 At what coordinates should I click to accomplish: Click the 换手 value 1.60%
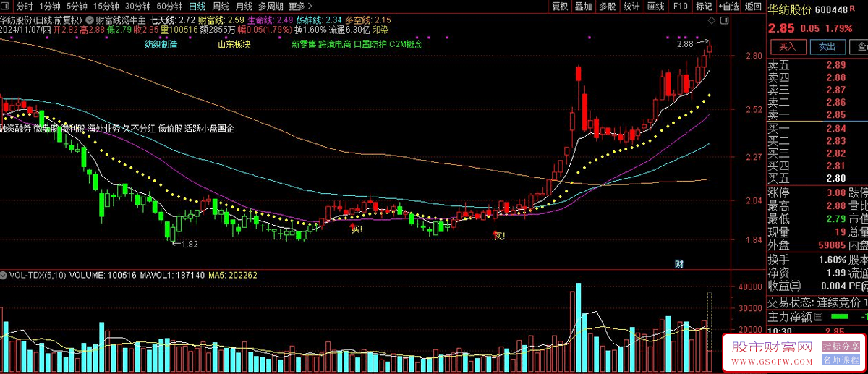pyautogui.click(x=832, y=259)
